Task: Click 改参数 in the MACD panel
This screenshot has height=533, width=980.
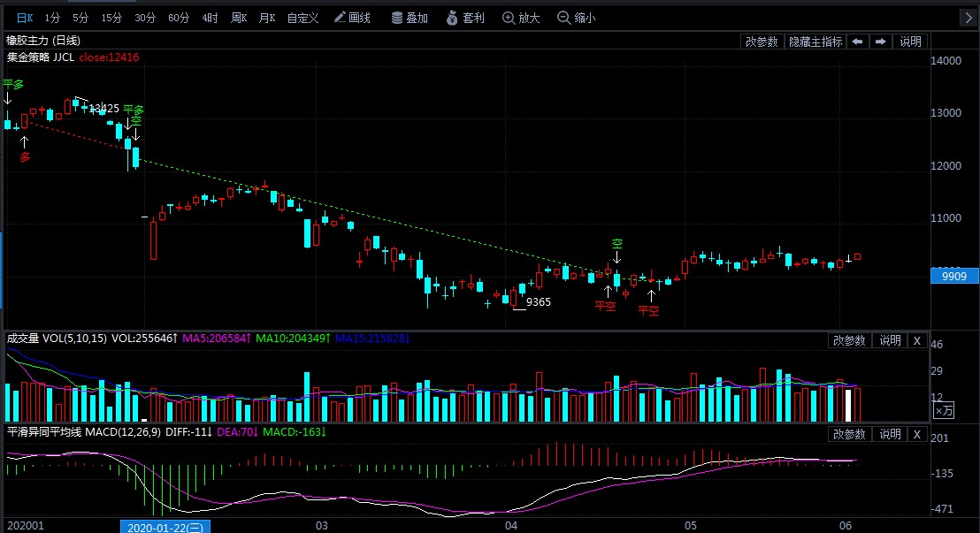Action: [x=849, y=434]
